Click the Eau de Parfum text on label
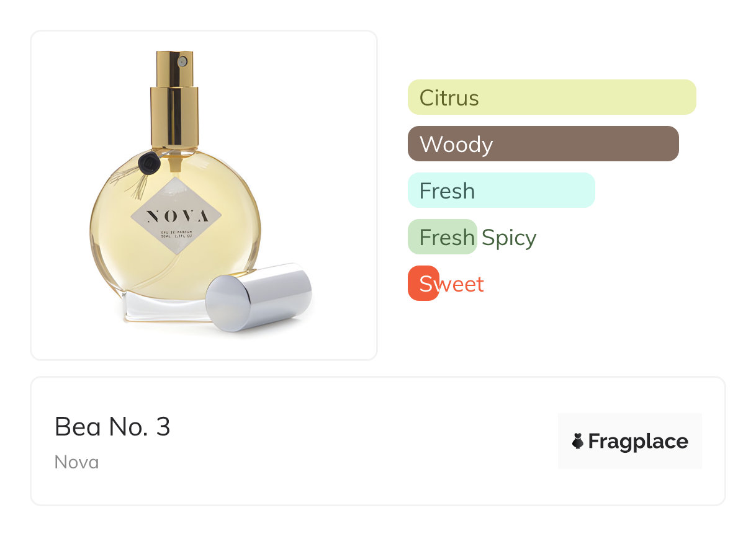This screenshot has width=756, height=536. tap(176, 231)
